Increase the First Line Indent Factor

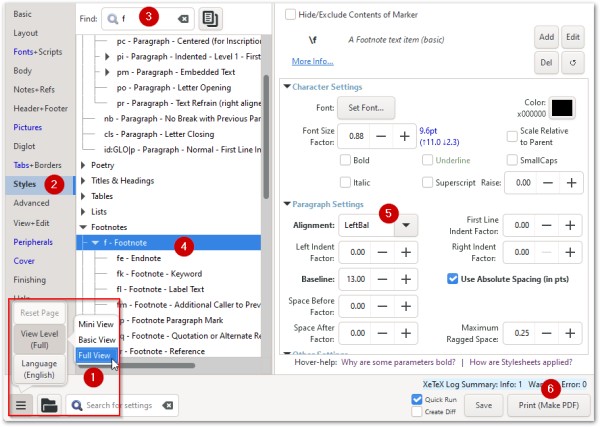570,225
